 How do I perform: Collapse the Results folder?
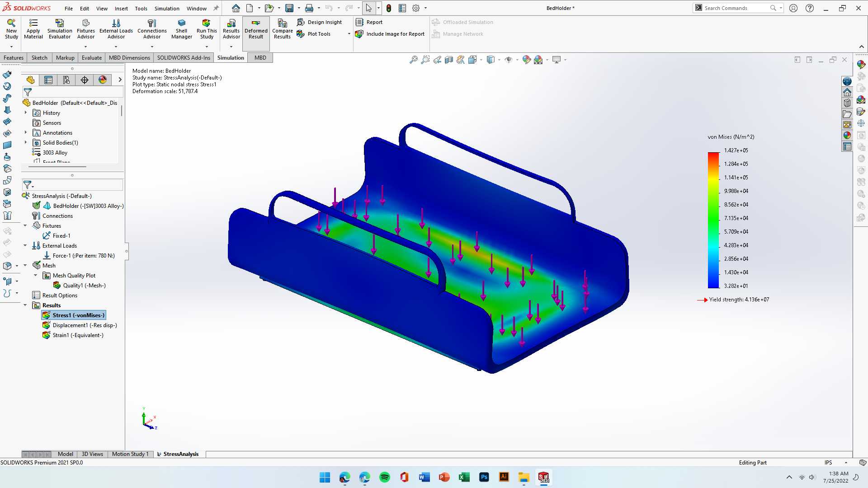pos(25,305)
